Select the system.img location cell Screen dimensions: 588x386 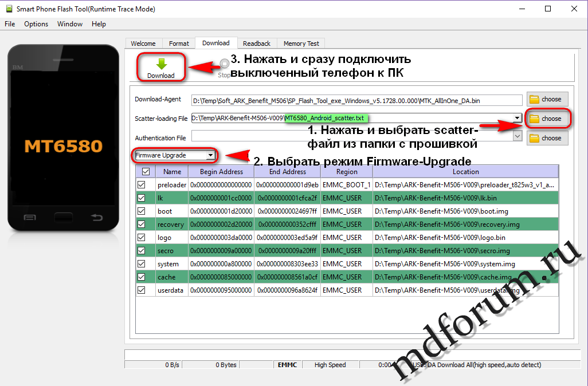465,264
